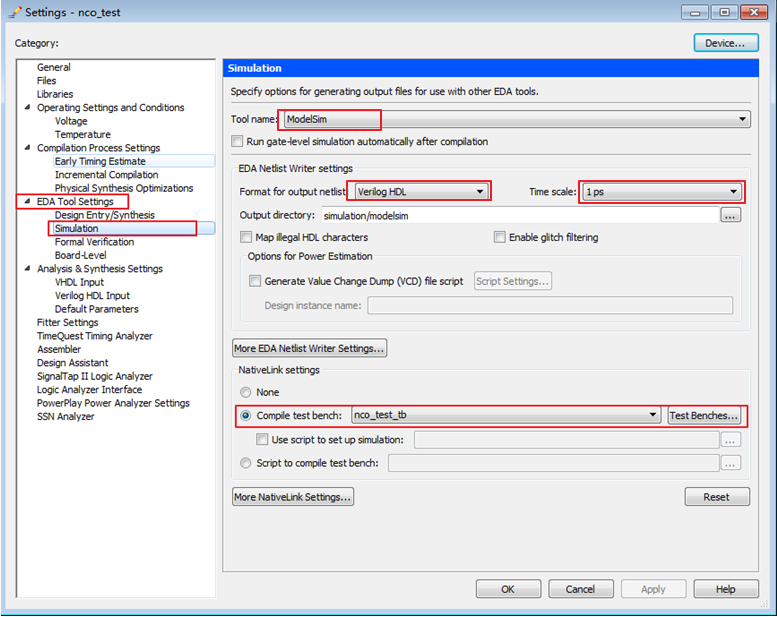Select Design Entry/Synthesis
Image resolution: width=777 pixels, height=617 pixels.
(x=105, y=215)
